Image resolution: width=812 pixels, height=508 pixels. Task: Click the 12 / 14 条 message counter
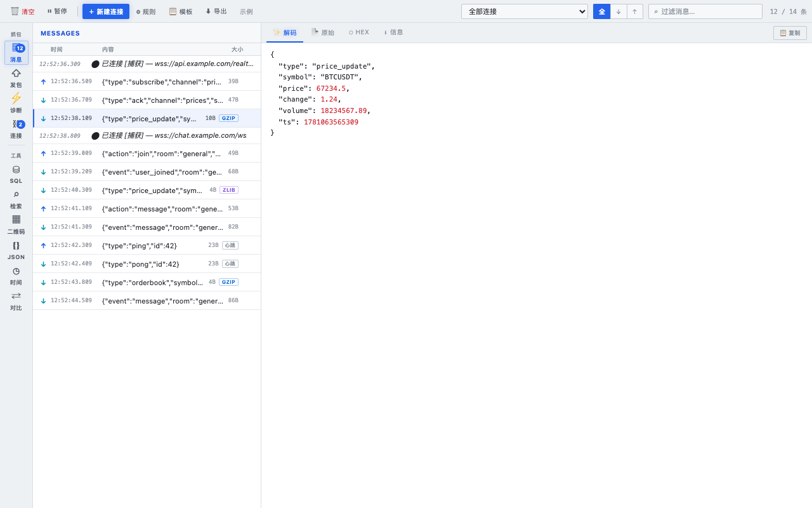click(x=788, y=11)
